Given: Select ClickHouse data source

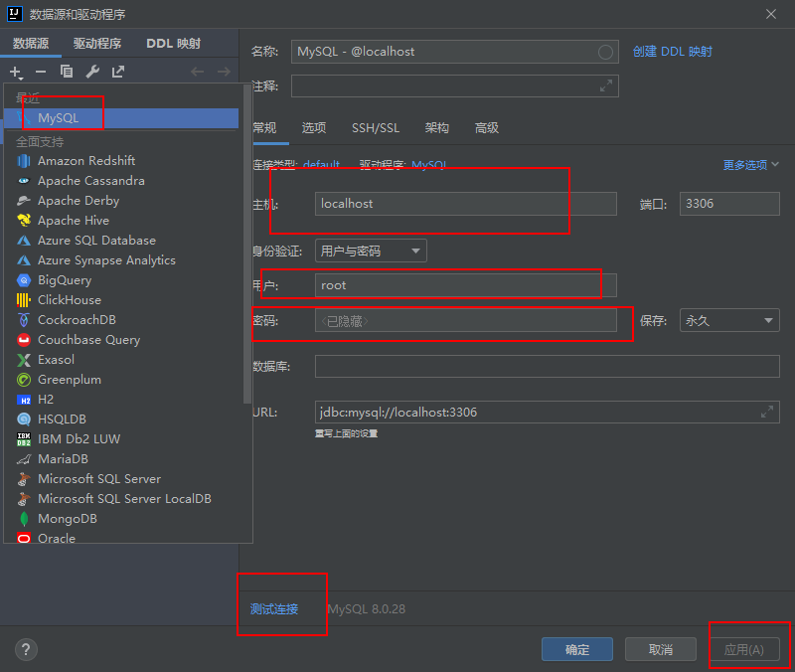Looking at the screenshot, I should click(x=120, y=300).
